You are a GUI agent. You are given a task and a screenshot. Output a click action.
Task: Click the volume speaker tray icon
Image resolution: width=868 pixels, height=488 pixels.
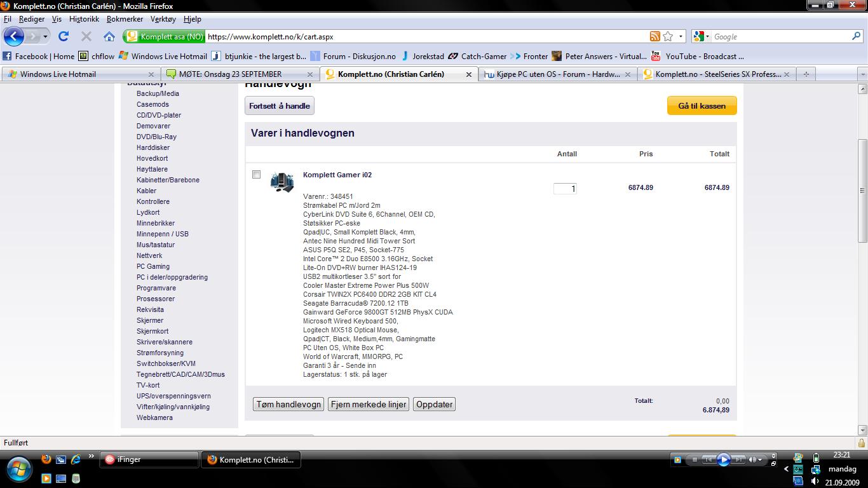tap(816, 482)
